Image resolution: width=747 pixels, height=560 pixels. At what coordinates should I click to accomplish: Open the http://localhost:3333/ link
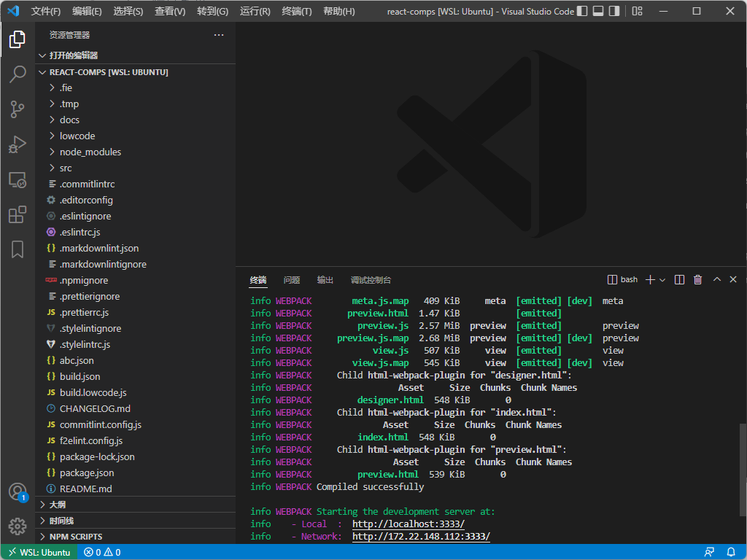point(409,524)
